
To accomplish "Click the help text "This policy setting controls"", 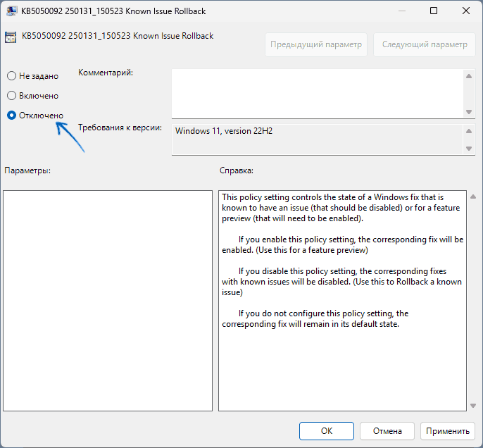I will click(x=271, y=197).
